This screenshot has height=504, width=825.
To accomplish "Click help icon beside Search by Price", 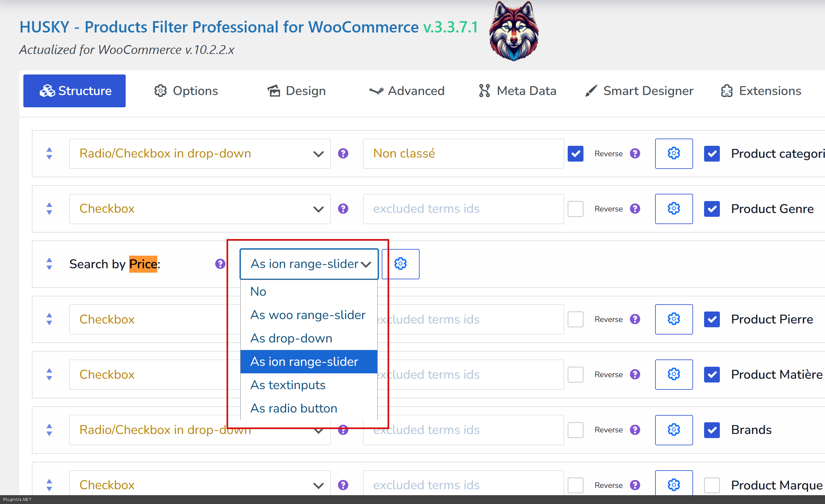I will [220, 264].
